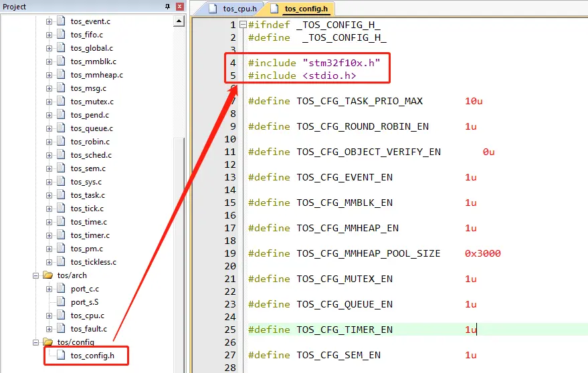Click the tos_time.c file icon
The height and width of the screenshot is (373, 588).
[x=61, y=221]
